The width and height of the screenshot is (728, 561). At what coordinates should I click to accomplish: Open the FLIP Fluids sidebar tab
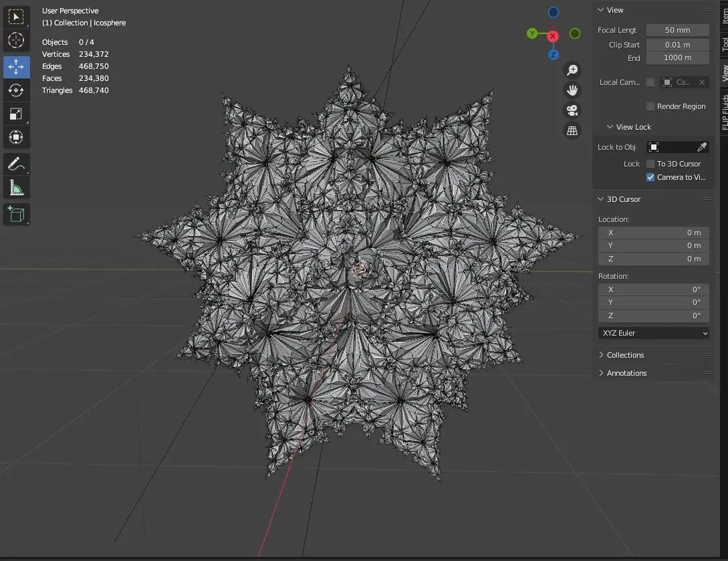[x=724, y=112]
